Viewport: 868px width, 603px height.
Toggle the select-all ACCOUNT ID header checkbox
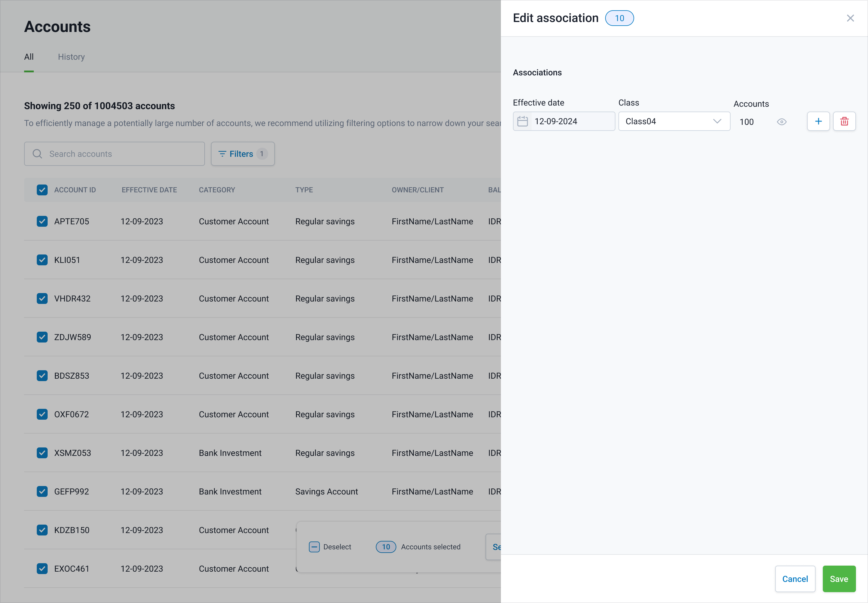42,190
